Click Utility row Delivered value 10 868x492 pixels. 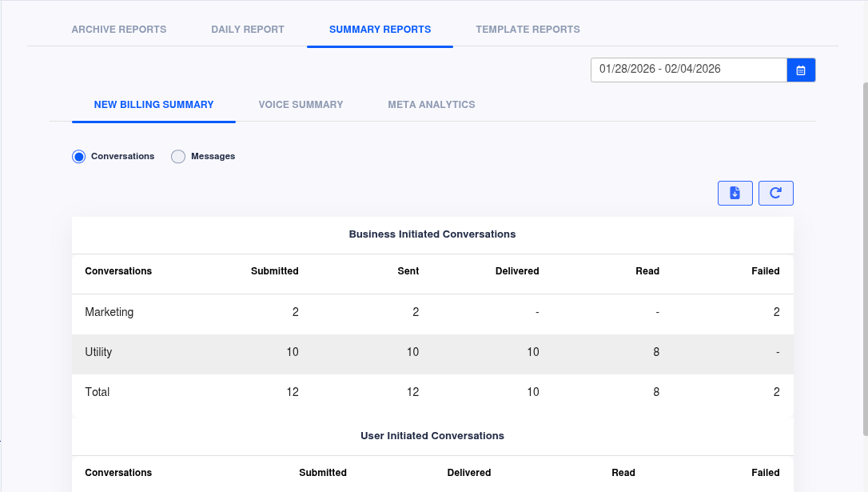(532, 352)
